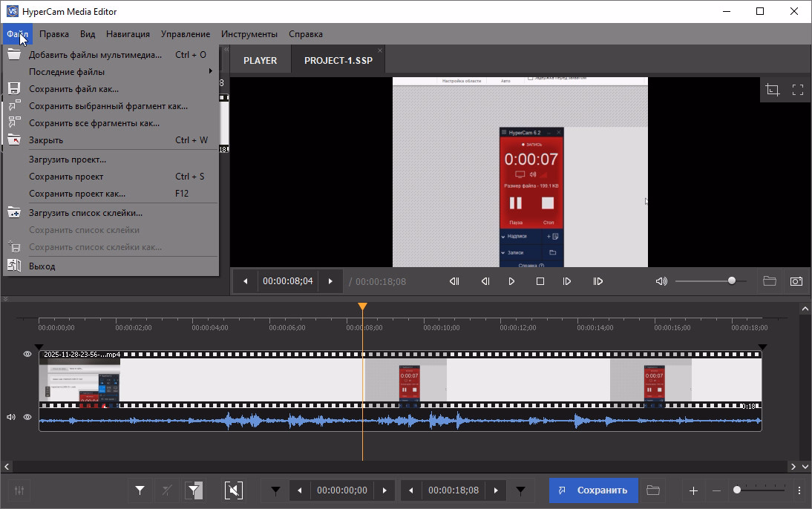Switch to the PLAYER tab

[260, 61]
